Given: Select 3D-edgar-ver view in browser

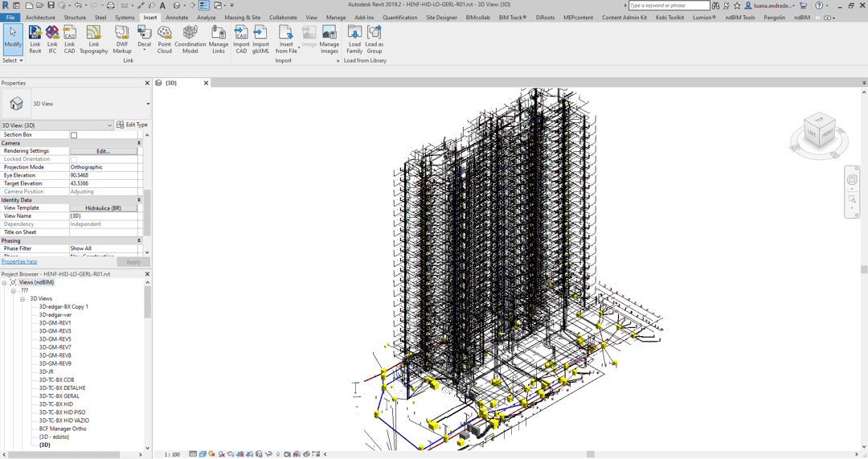Looking at the screenshot, I should [55, 315].
